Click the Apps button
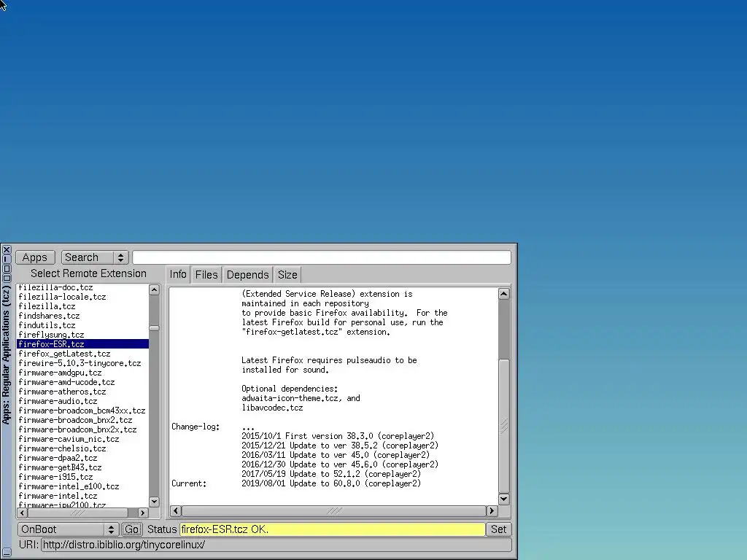Viewport: 747px width, 560px height. click(35, 257)
